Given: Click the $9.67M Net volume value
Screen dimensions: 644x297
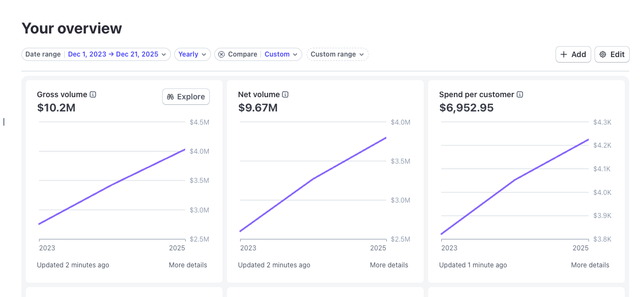Looking at the screenshot, I should point(258,108).
